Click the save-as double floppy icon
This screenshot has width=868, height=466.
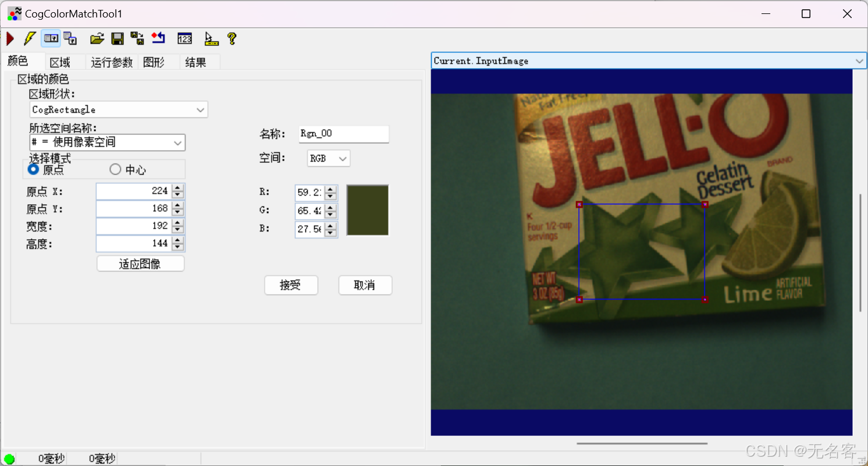click(x=137, y=39)
